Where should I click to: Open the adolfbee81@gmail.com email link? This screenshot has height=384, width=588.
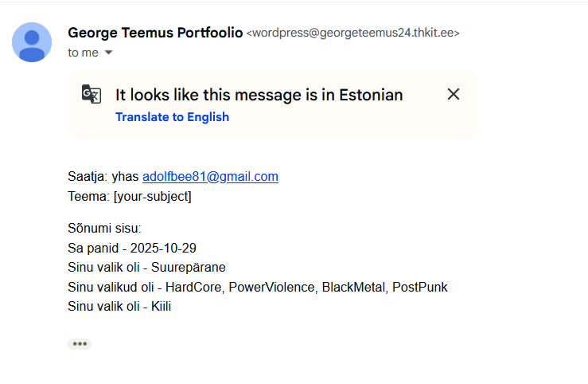210,177
